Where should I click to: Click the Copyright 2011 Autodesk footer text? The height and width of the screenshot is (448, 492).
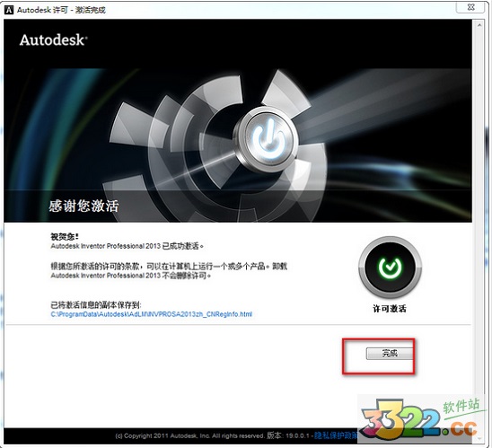pyautogui.click(x=189, y=435)
